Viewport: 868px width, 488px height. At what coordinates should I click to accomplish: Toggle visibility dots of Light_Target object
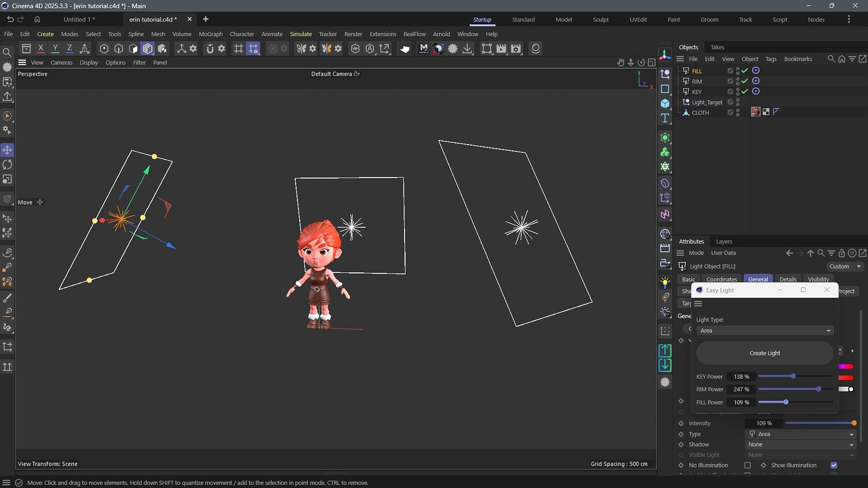pyautogui.click(x=738, y=102)
